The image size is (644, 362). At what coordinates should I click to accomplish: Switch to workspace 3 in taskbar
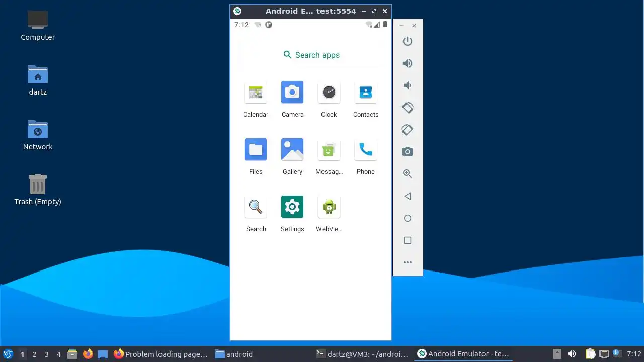coord(47,354)
